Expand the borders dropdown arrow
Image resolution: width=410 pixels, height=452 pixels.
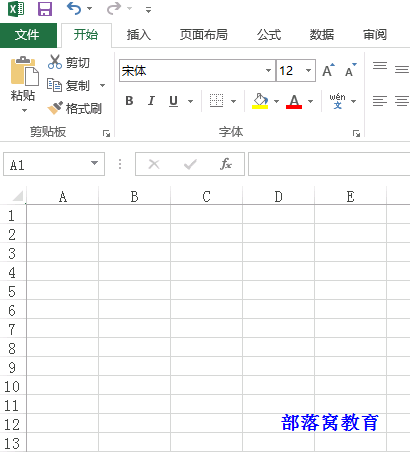[x=233, y=101]
